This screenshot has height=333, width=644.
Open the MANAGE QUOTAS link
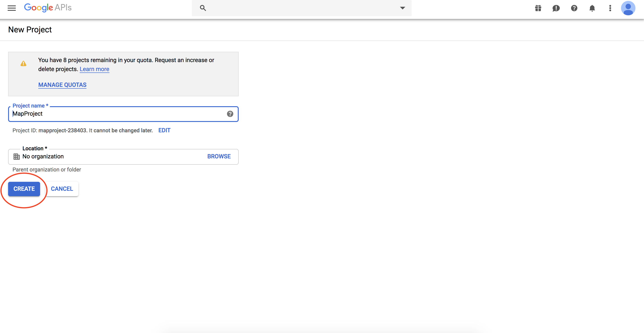[62, 85]
